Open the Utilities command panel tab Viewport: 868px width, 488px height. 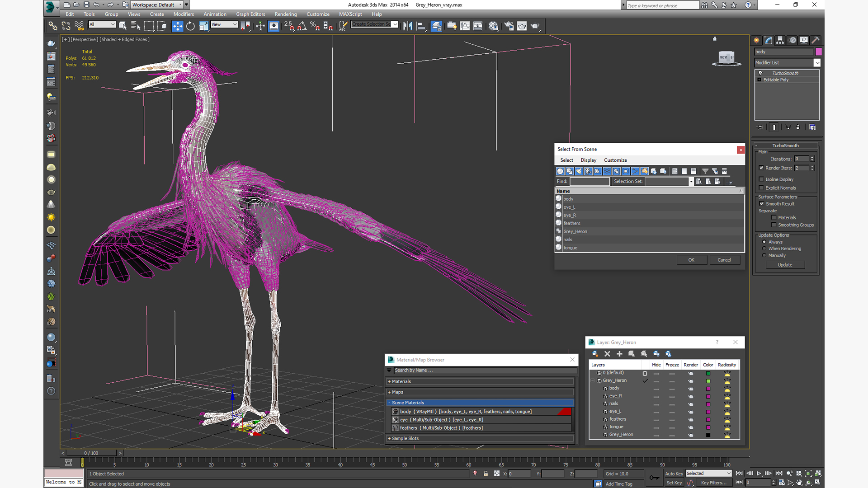(x=816, y=40)
